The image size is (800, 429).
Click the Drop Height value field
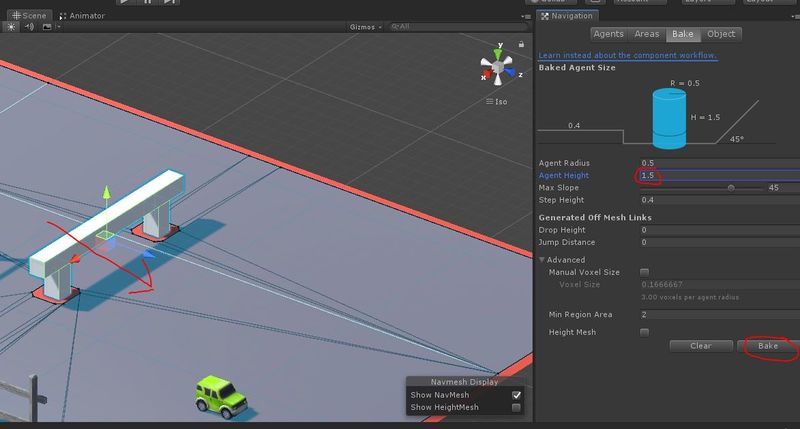coord(720,230)
